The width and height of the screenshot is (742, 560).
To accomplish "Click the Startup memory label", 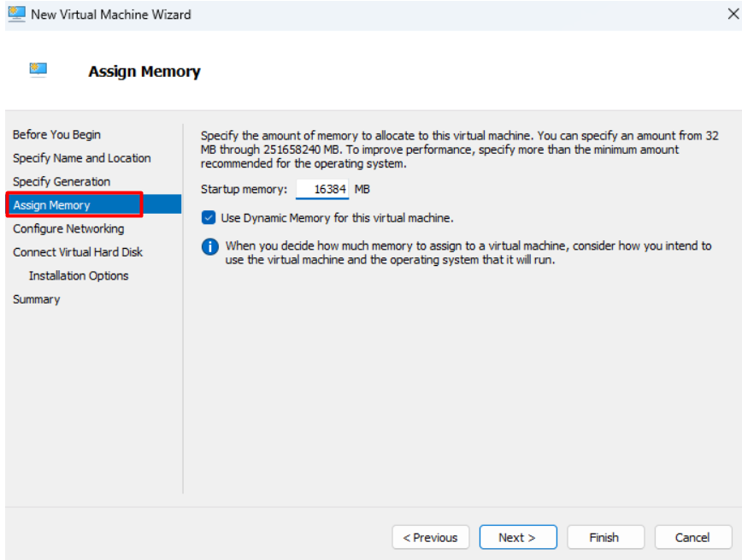I will (244, 189).
